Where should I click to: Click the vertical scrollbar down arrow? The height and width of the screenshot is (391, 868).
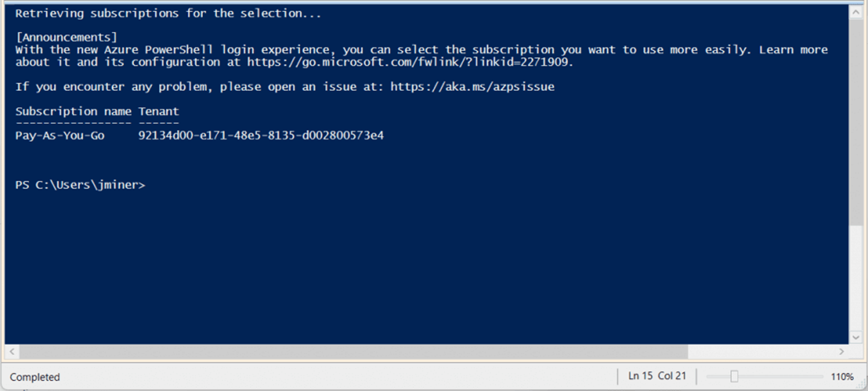856,337
